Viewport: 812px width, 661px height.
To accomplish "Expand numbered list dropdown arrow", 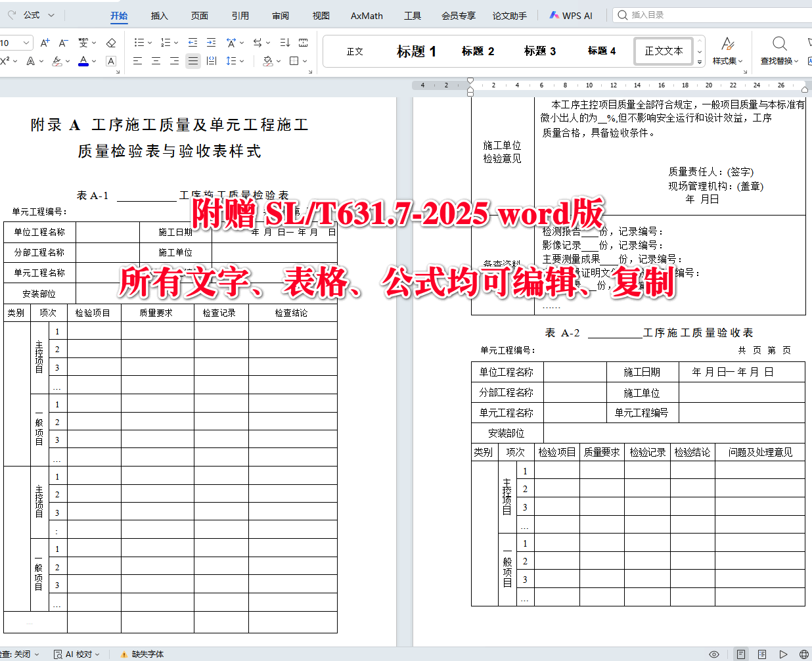I will [176, 43].
